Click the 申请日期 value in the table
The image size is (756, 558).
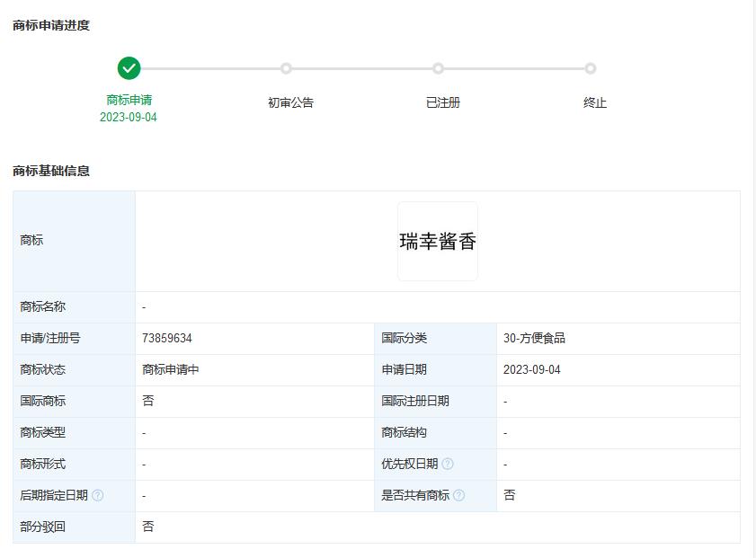click(x=531, y=370)
